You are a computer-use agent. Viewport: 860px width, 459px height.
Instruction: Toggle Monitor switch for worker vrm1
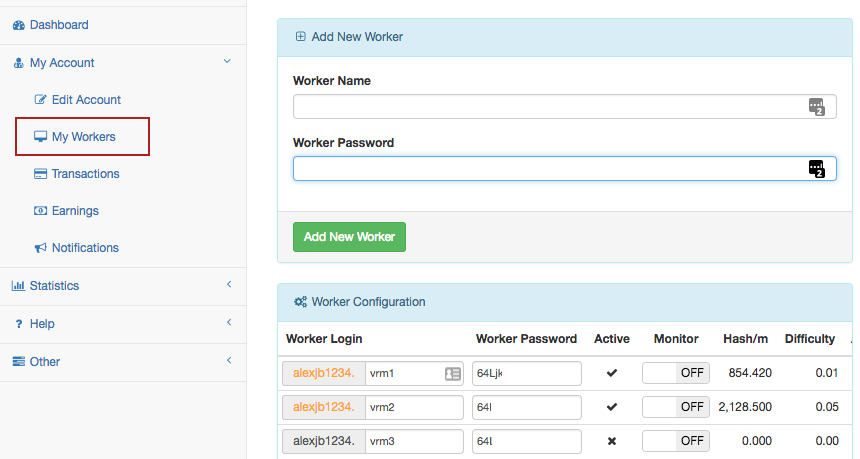click(x=675, y=373)
